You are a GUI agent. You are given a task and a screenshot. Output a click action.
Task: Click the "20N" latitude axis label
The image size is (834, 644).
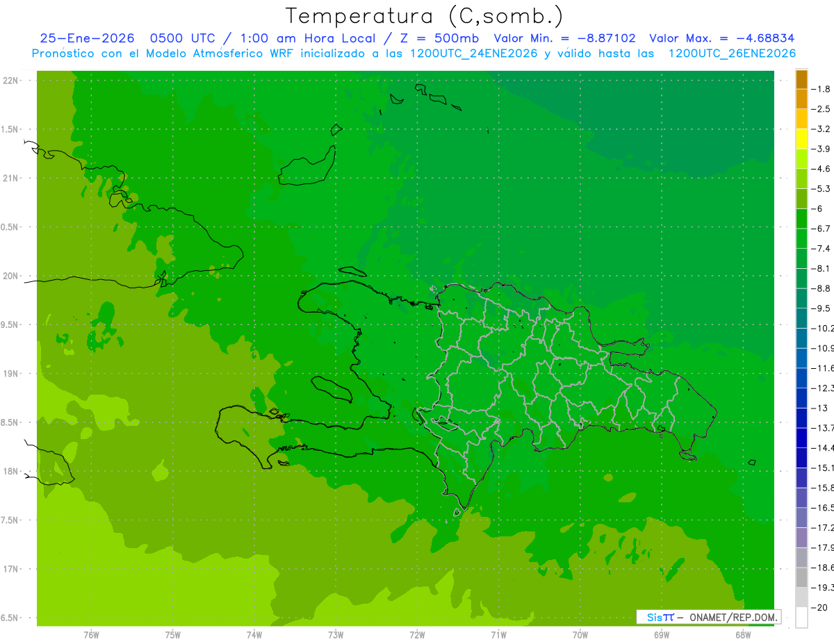pos(11,276)
